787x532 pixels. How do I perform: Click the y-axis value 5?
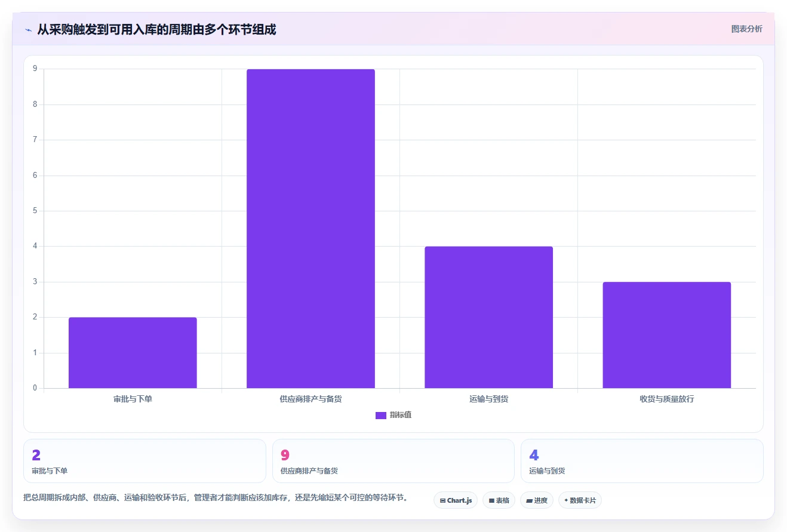[35, 211]
